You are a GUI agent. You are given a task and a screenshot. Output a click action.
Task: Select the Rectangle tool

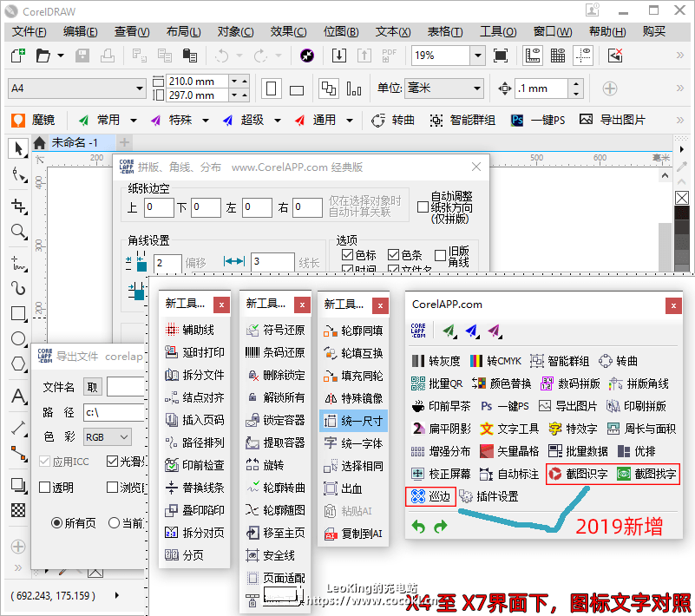(18, 313)
